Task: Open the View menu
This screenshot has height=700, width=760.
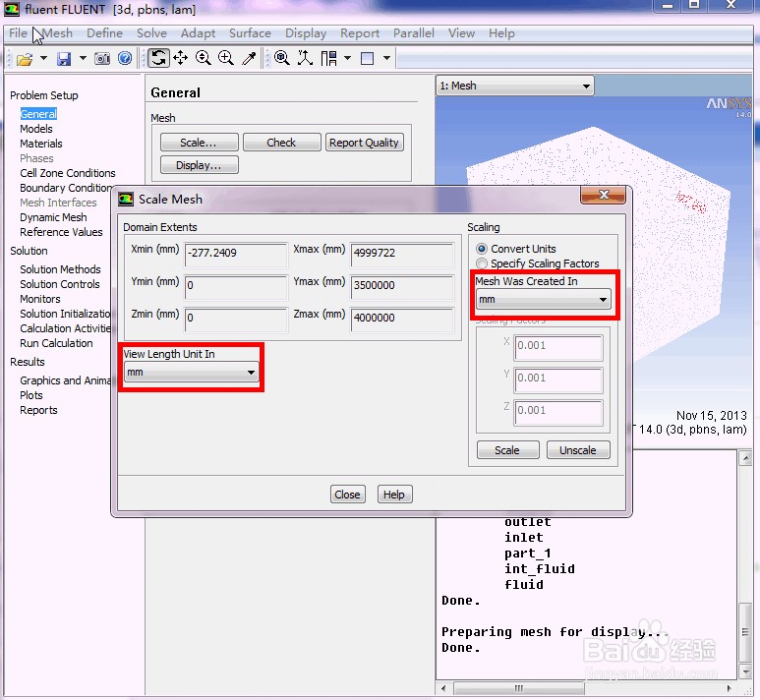Action: (x=461, y=33)
